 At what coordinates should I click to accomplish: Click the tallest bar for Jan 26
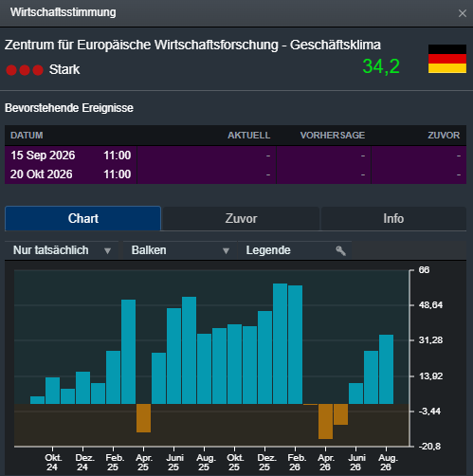[280, 343]
